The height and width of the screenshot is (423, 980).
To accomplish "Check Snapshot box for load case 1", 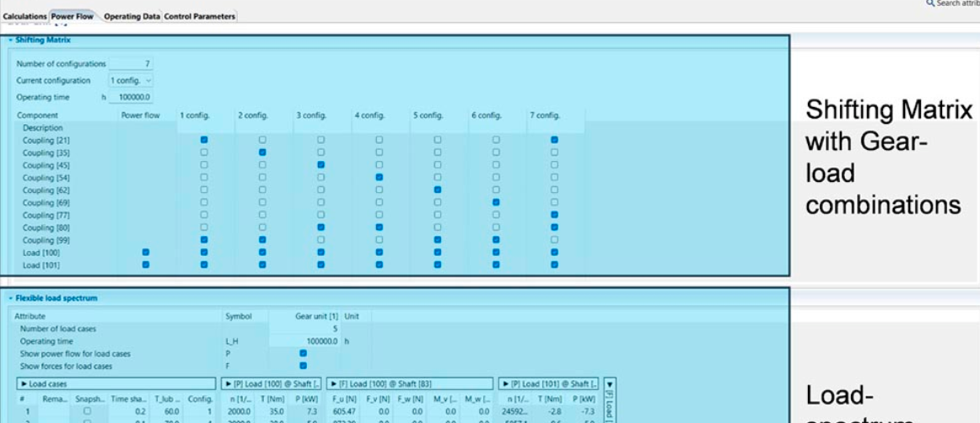I will click(x=87, y=410).
